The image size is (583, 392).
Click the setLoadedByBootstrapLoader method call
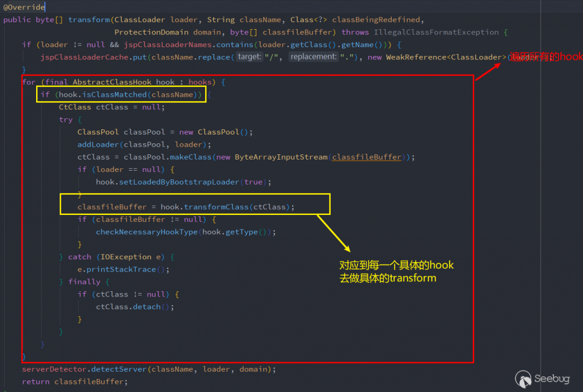coord(179,182)
